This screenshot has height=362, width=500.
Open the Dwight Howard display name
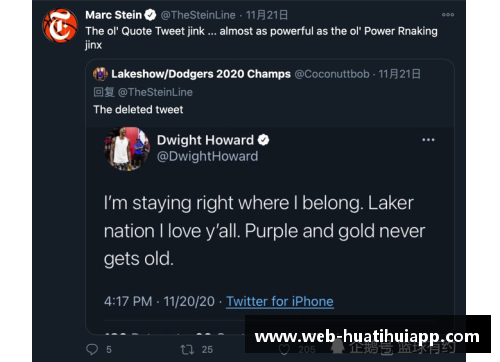tap(205, 140)
